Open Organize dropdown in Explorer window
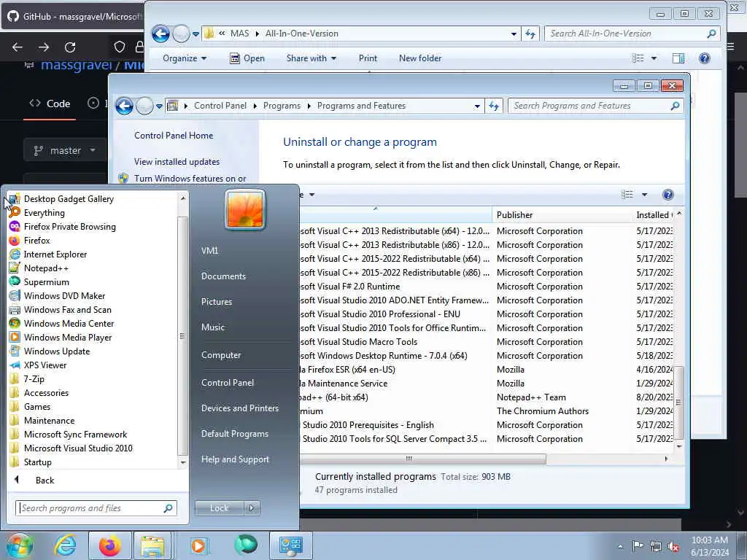The width and height of the screenshot is (747, 560). tap(185, 58)
